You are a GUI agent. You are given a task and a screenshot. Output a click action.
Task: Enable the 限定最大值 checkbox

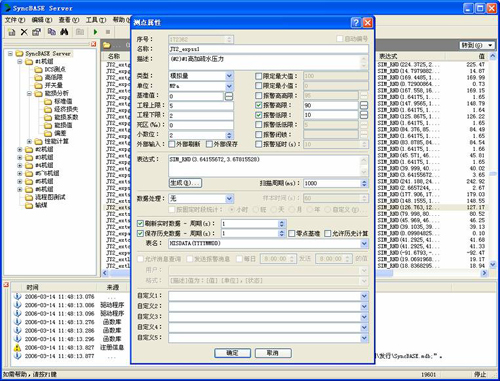pyautogui.click(x=258, y=76)
